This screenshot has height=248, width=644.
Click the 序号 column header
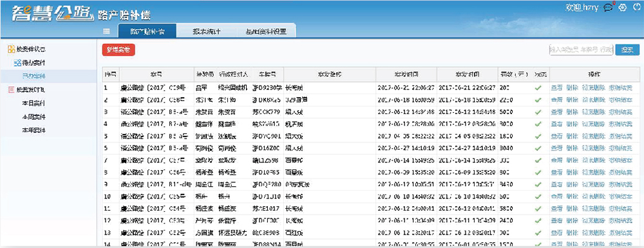(110, 75)
